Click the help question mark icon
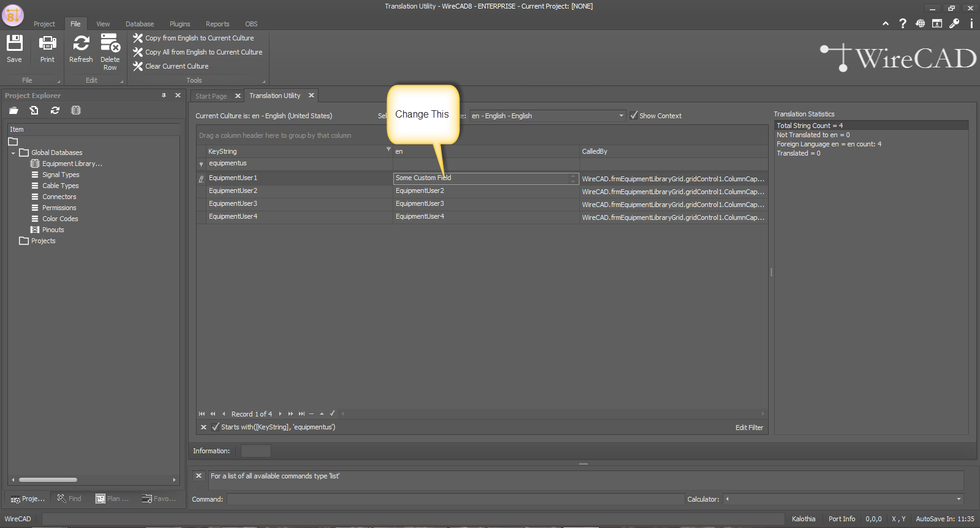Image resolution: width=980 pixels, height=528 pixels. (903, 23)
